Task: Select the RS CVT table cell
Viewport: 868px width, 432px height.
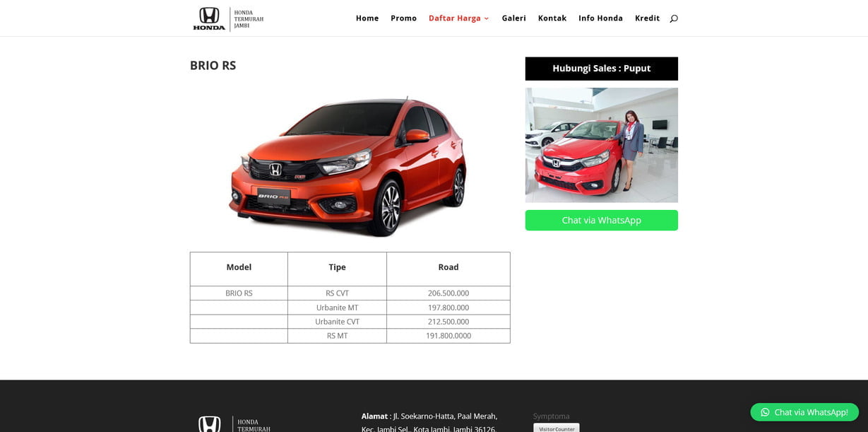Action: (337, 293)
